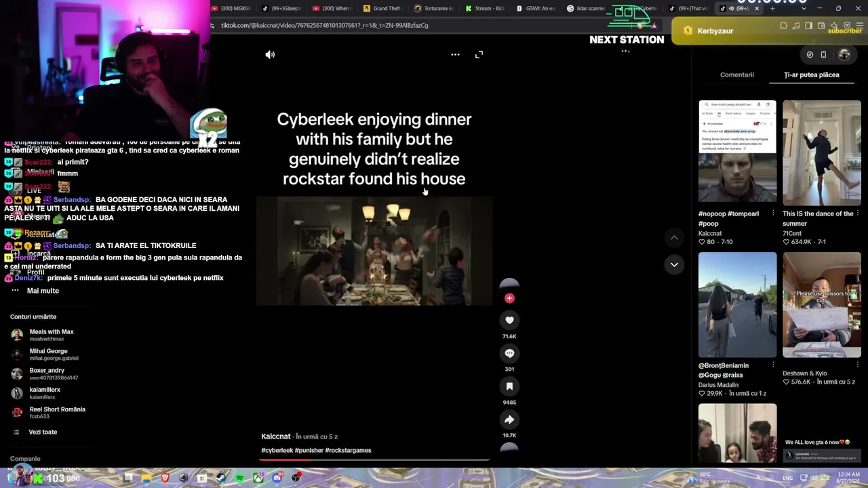Switch to the lidar scanner browser tab

tap(586, 8)
